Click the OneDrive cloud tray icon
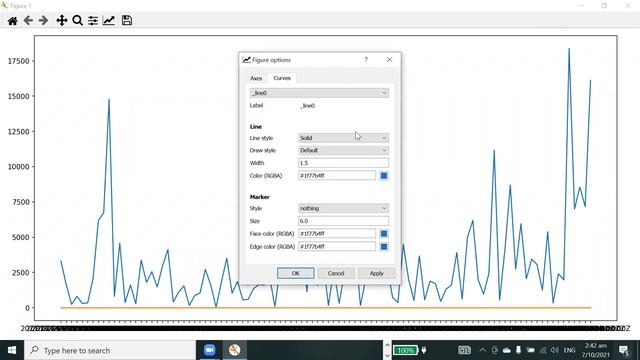This screenshot has width=640, height=360. (507, 350)
